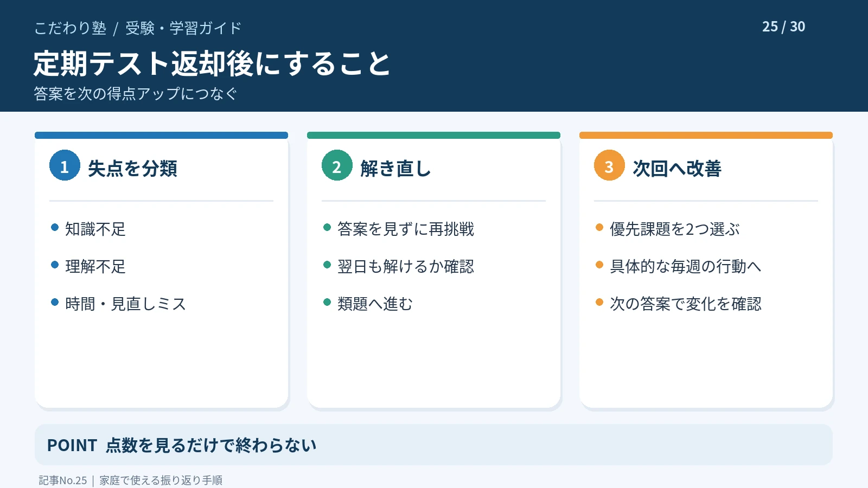Click the green number 2 circle badge

(337, 165)
